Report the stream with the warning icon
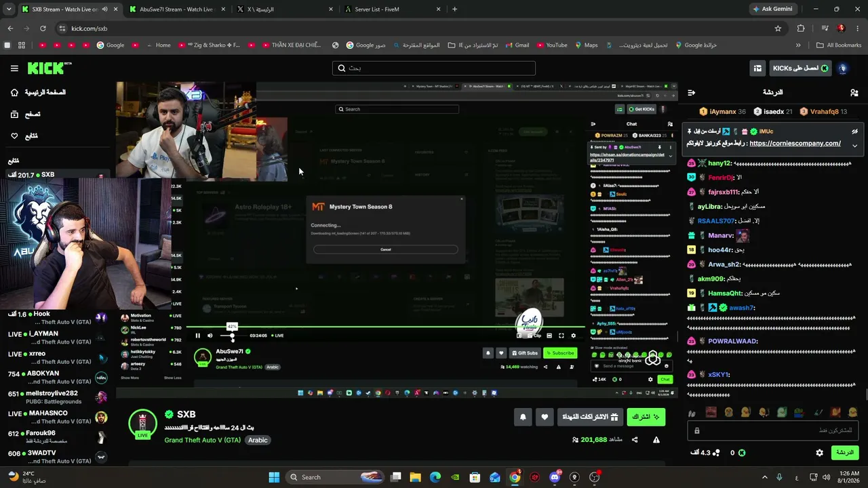This screenshot has width=868, height=488. tap(656, 440)
